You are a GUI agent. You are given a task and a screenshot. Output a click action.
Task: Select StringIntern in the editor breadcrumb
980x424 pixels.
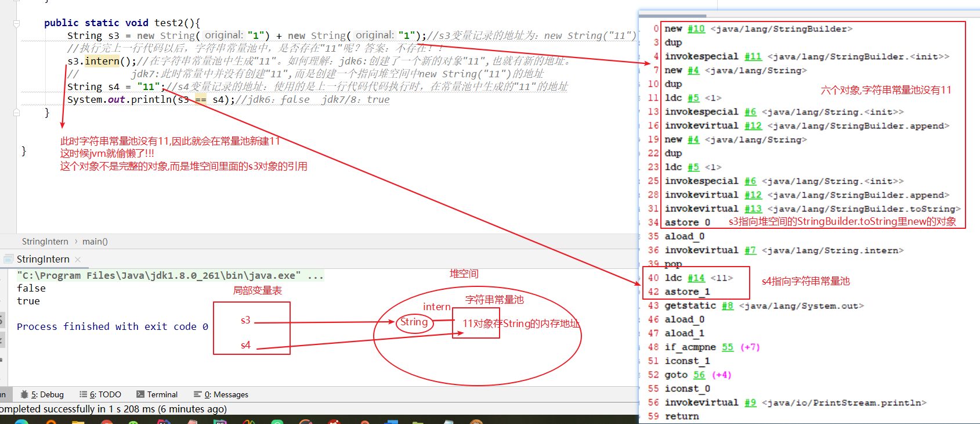point(45,242)
